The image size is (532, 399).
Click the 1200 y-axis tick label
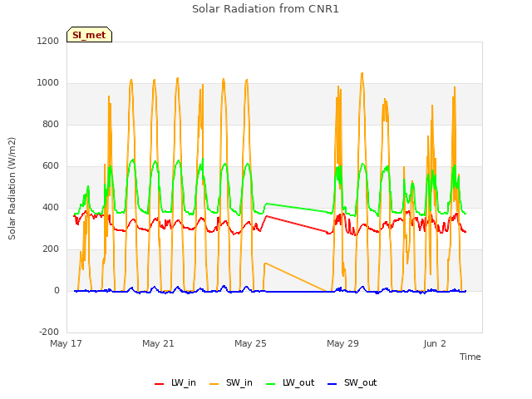pos(48,41)
